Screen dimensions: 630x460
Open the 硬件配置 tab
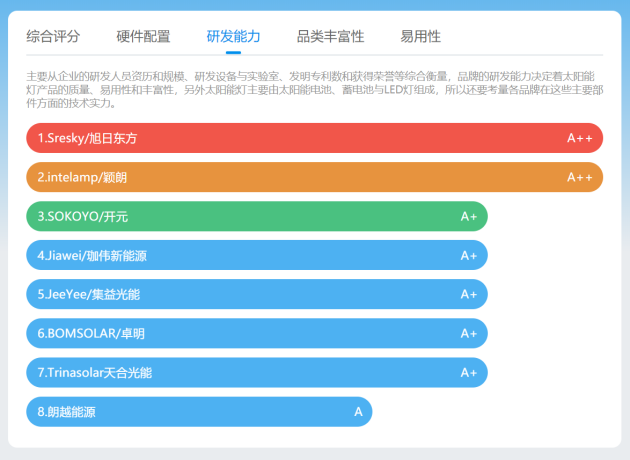[143, 37]
